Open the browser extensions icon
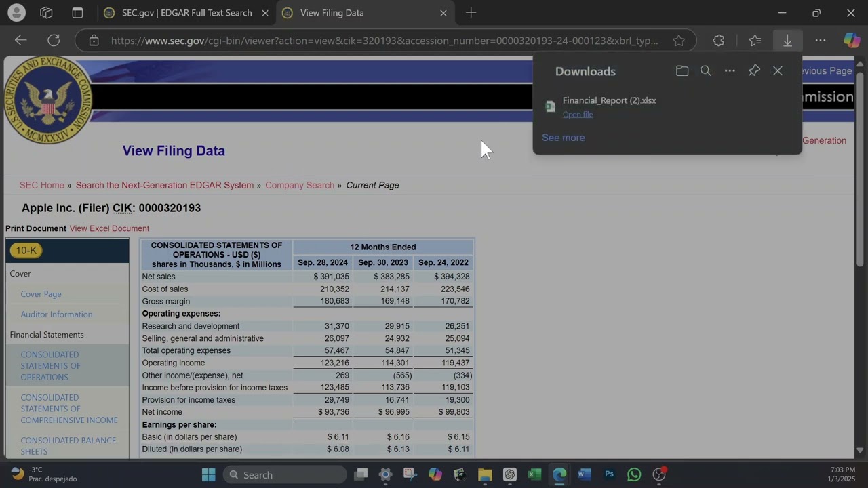 [719, 41]
